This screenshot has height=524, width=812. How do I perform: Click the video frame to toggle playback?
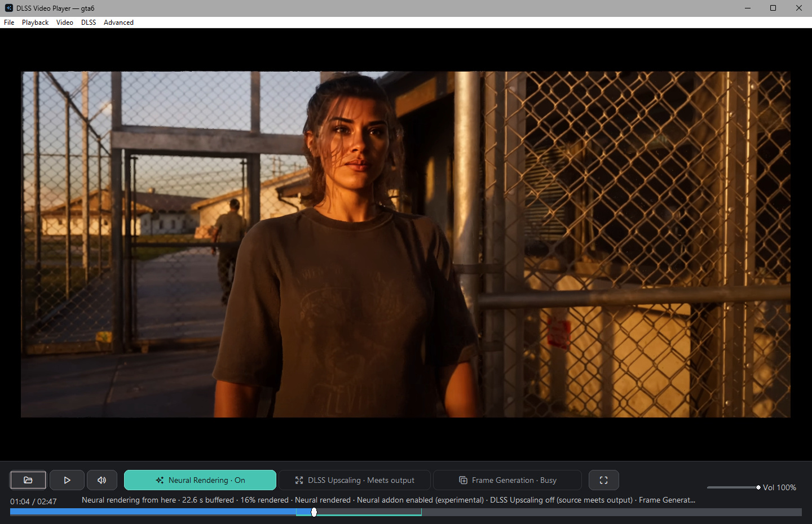tap(405, 244)
